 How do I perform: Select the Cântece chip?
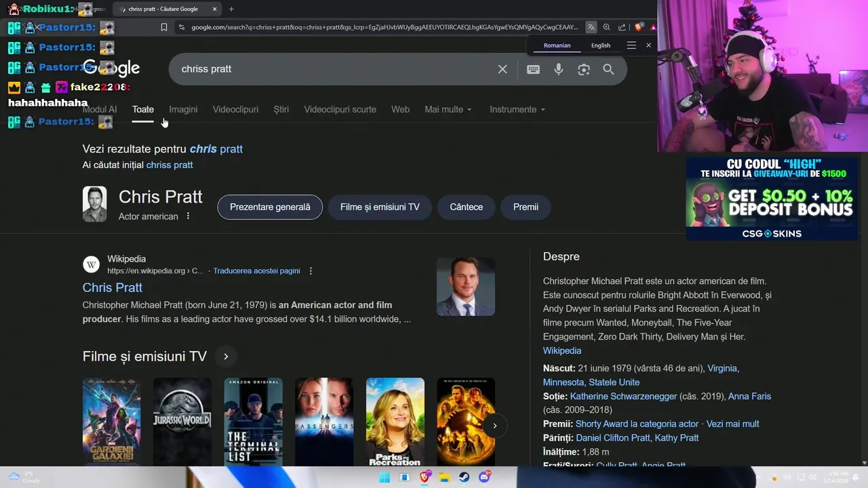pos(467,207)
